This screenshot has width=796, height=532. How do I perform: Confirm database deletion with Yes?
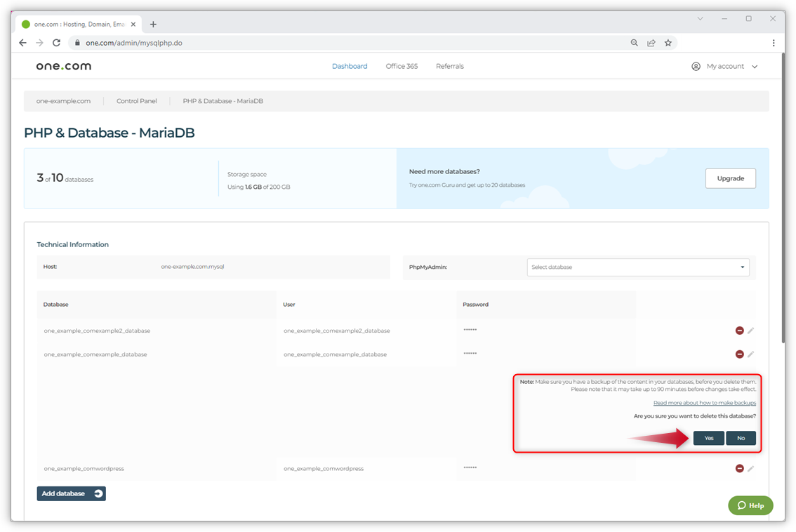pos(708,437)
